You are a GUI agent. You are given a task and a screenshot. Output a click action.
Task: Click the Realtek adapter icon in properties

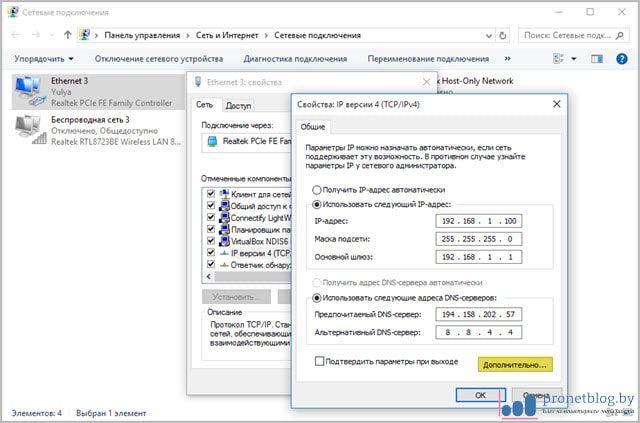click(x=212, y=141)
